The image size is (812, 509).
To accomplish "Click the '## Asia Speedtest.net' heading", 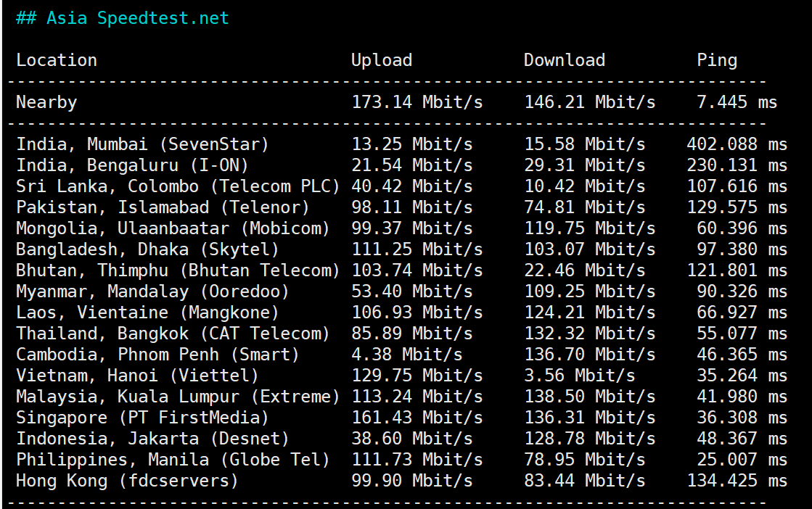I will (122, 18).
